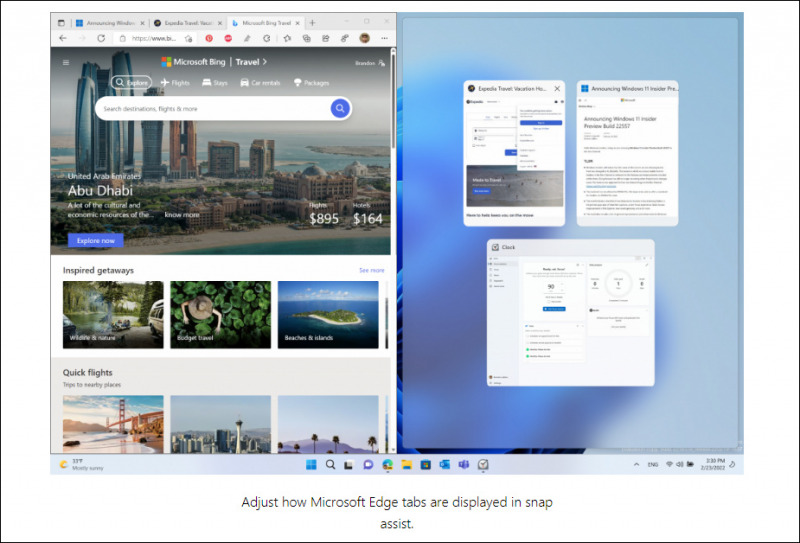Click the Edge profile avatar picture
The height and width of the screenshot is (543, 800).
coord(364,38)
